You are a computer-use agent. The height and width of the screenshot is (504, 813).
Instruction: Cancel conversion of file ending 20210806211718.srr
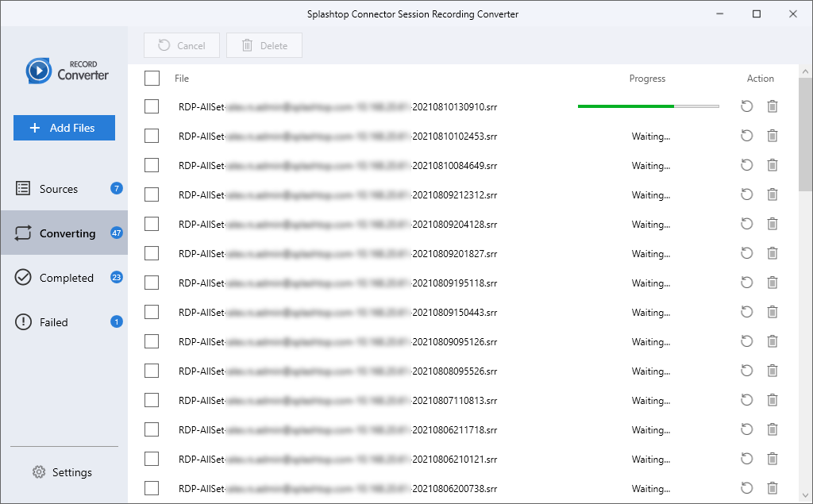coord(746,429)
